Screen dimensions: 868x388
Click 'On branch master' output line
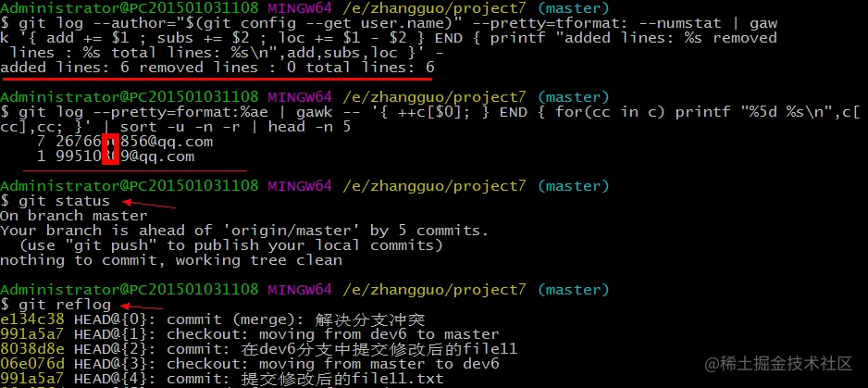(x=74, y=216)
